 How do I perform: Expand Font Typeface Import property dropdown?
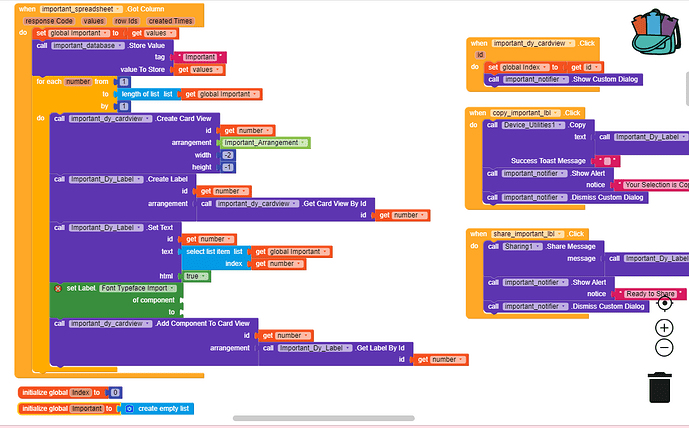tap(141, 288)
